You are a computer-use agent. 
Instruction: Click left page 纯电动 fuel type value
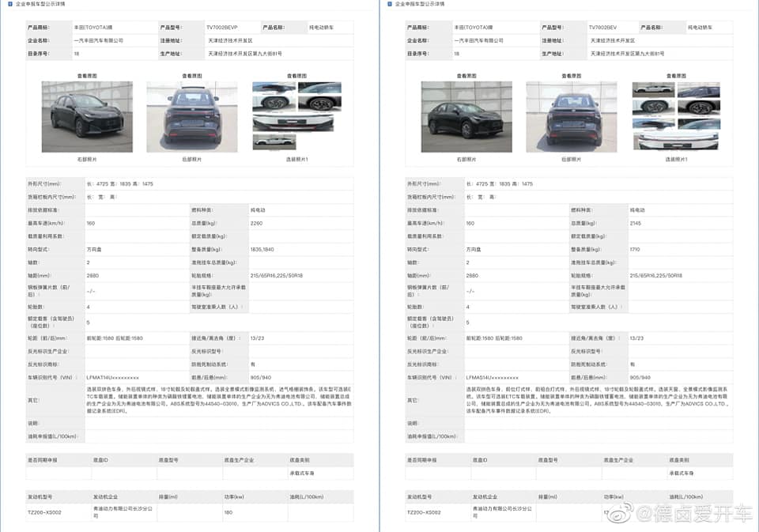pos(258,210)
